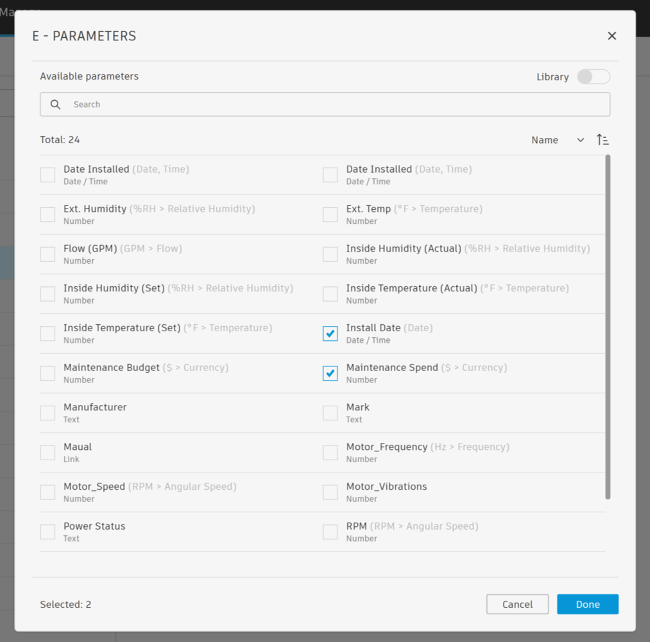Close the E - Parameters dialog
The width and height of the screenshot is (650, 642).
tap(612, 36)
